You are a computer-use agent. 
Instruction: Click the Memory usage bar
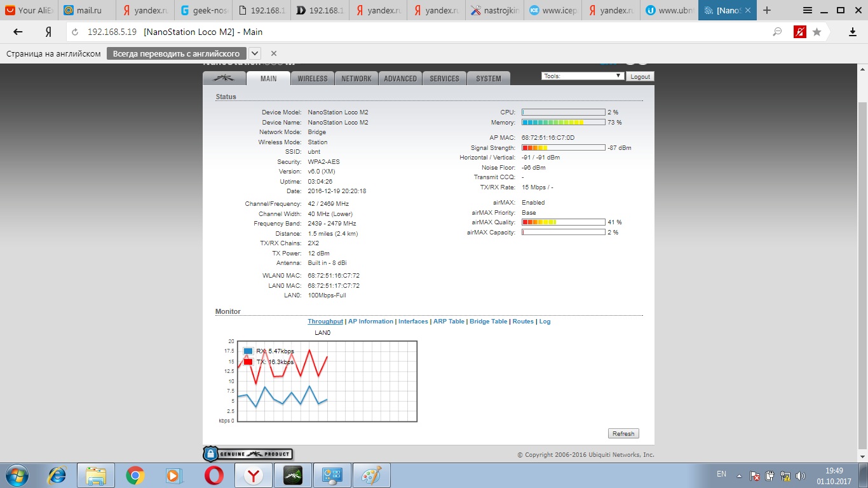tap(564, 123)
